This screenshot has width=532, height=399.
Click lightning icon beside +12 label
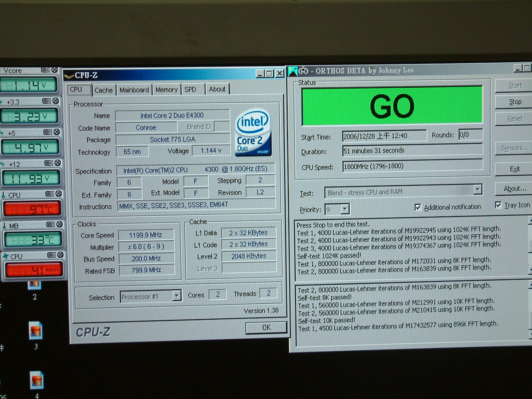pos(2,164)
